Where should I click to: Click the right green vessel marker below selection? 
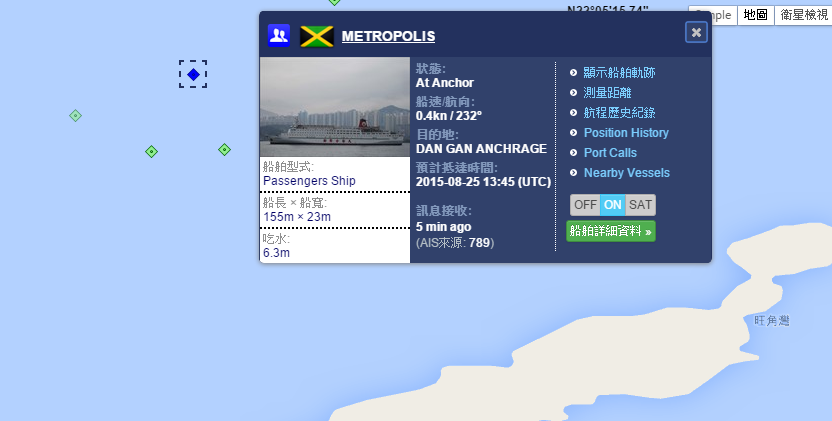point(224,150)
